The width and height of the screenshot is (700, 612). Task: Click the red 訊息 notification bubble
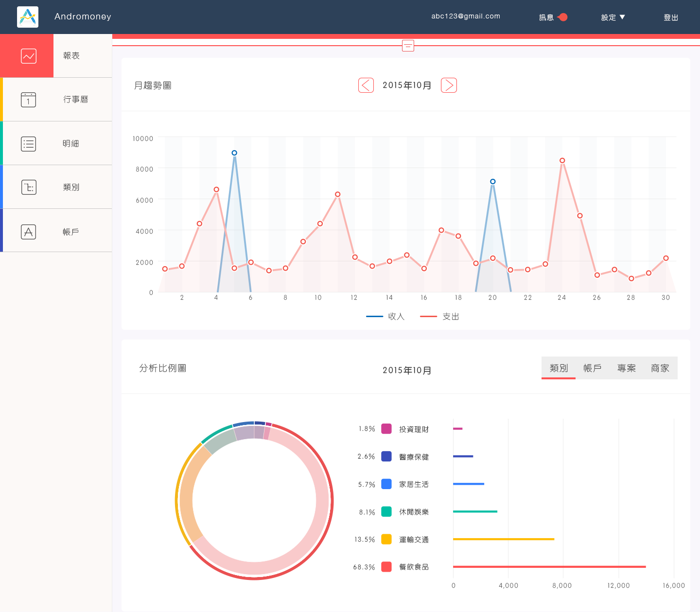pos(562,17)
